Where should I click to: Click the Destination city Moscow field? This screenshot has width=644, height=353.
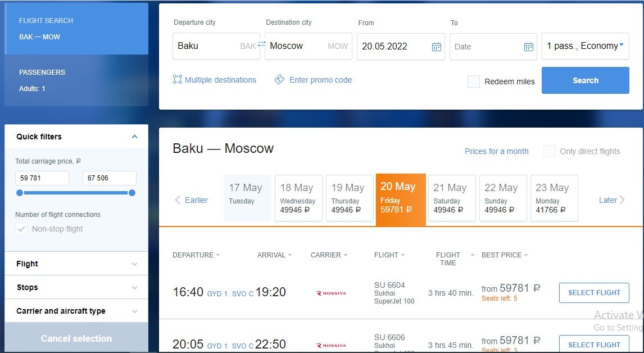[x=309, y=46]
